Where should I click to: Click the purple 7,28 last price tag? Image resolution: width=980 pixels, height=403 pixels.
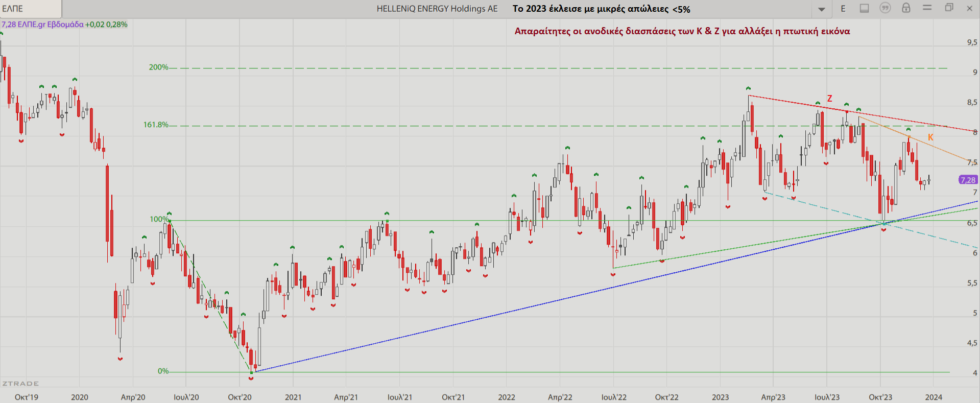tap(968, 180)
